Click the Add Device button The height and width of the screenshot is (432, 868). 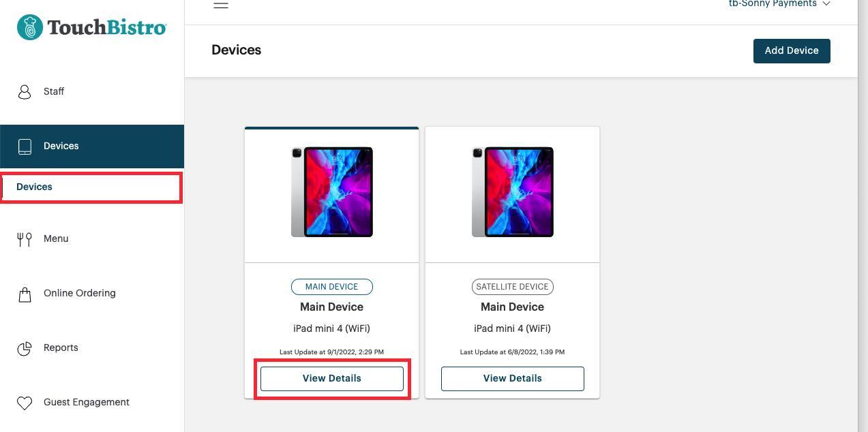(791, 50)
